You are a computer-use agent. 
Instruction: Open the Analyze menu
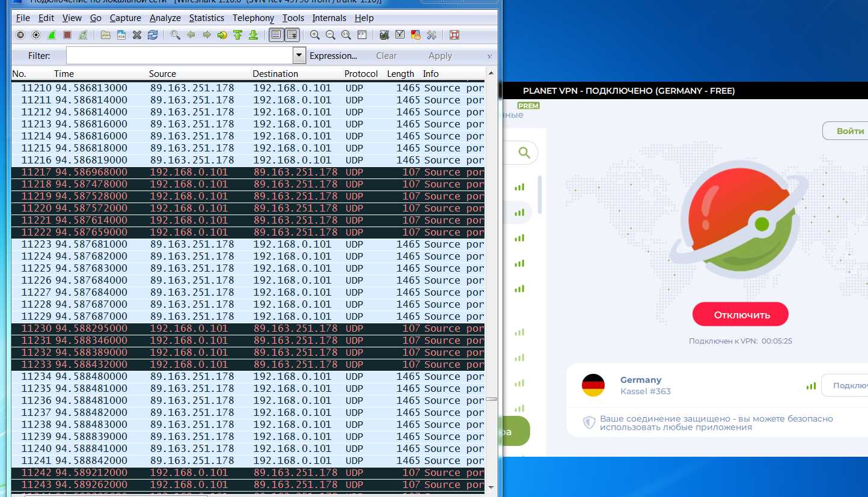pos(165,18)
